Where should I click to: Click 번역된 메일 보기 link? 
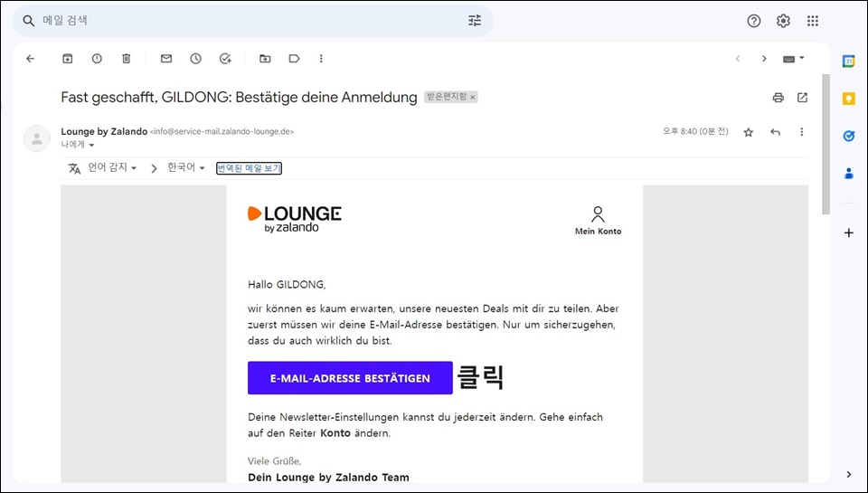pyautogui.click(x=250, y=168)
